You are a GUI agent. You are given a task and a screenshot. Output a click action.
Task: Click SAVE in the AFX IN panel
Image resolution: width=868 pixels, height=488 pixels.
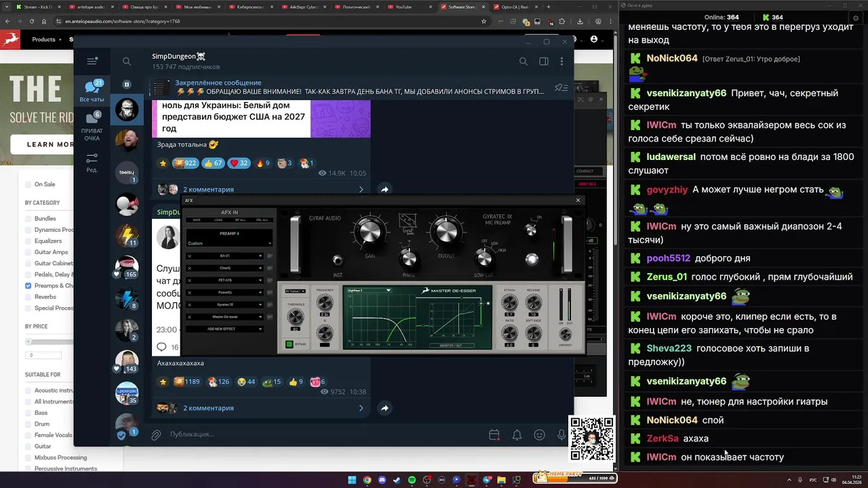pos(197,220)
